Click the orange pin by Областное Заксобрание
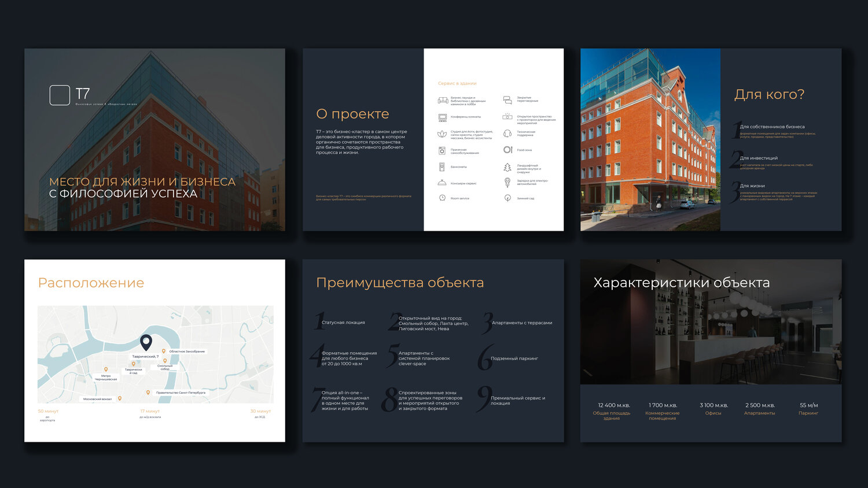 (164, 351)
